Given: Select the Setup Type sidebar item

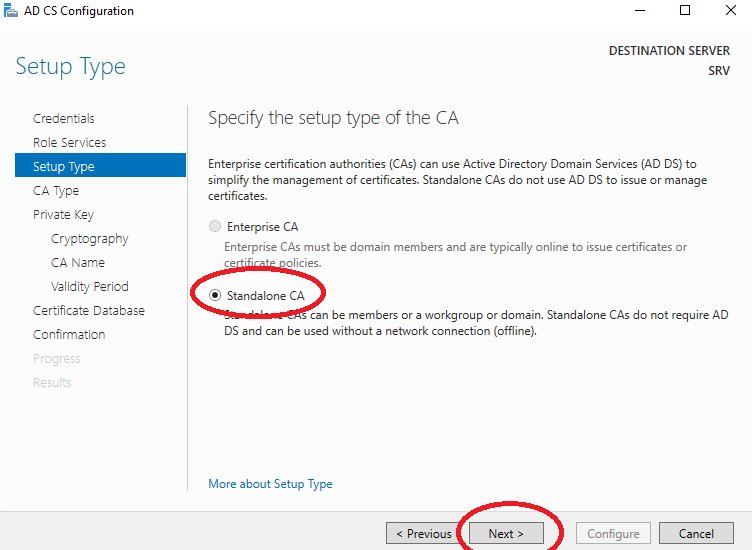Looking at the screenshot, I should 101,166.
